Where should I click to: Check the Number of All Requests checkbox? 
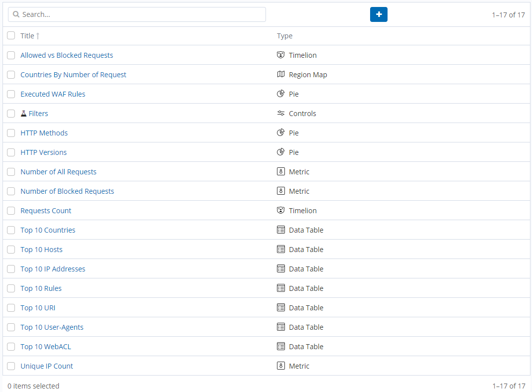[11, 172]
